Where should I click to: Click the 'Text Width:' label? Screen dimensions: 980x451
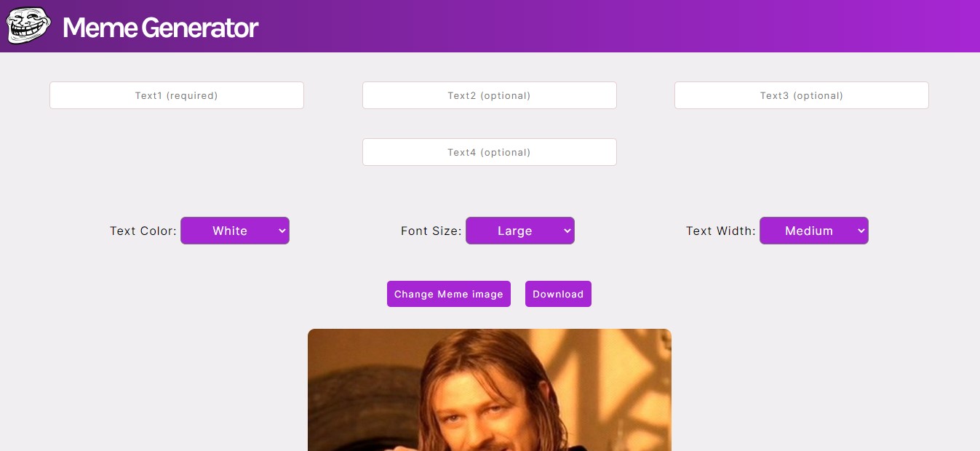pyautogui.click(x=721, y=231)
